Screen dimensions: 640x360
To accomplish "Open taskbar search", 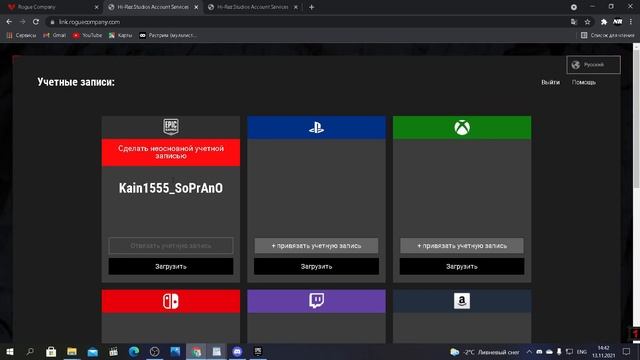I will 30,351.
